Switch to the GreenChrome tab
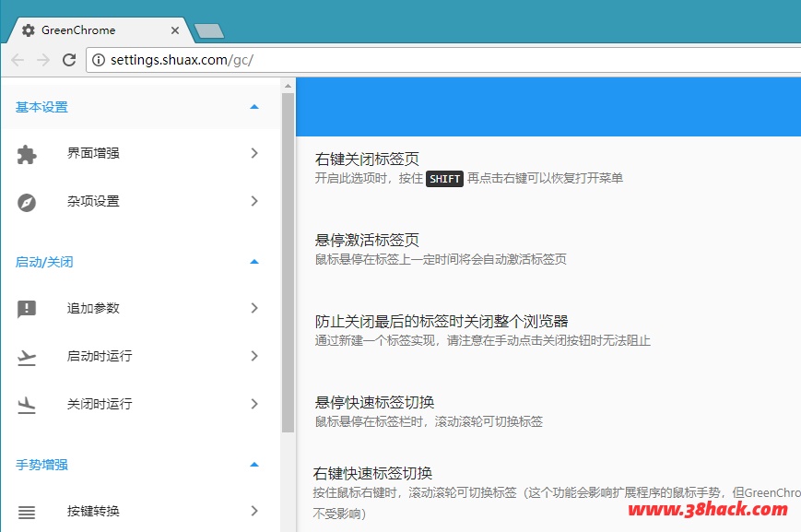The image size is (801, 532). coord(101,30)
